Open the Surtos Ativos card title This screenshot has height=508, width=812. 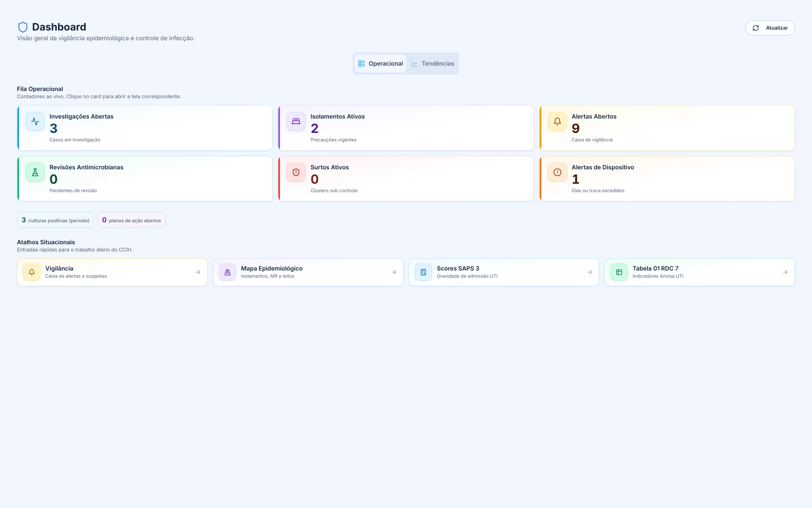pos(329,167)
